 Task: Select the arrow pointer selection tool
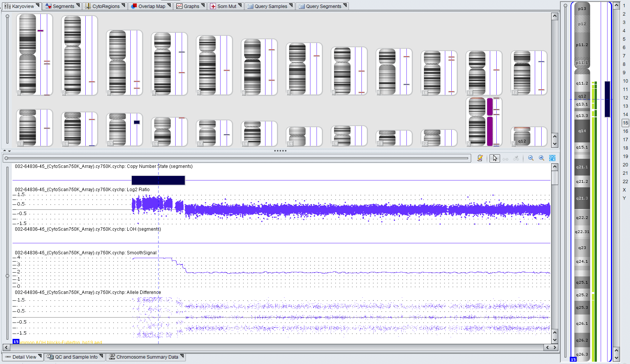click(494, 158)
